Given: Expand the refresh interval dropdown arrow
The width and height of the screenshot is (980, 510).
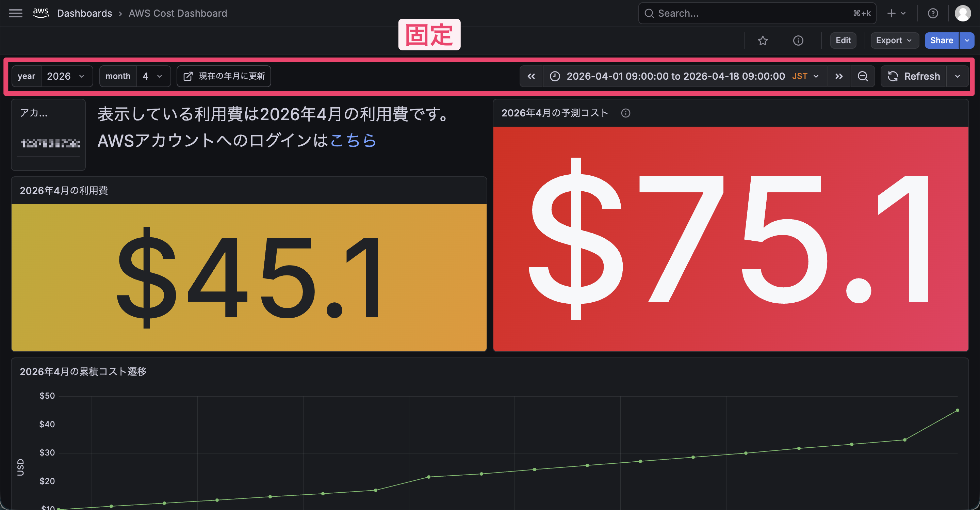Looking at the screenshot, I should (957, 76).
